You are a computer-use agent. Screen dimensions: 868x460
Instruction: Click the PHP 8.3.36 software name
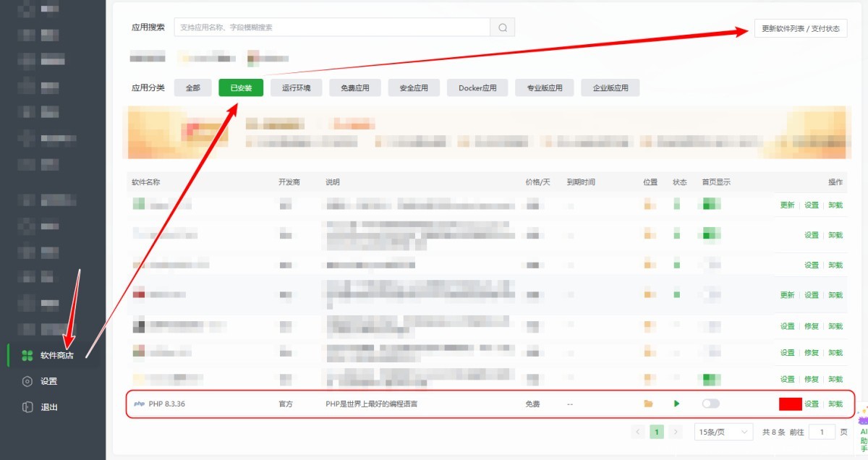tap(167, 404)
